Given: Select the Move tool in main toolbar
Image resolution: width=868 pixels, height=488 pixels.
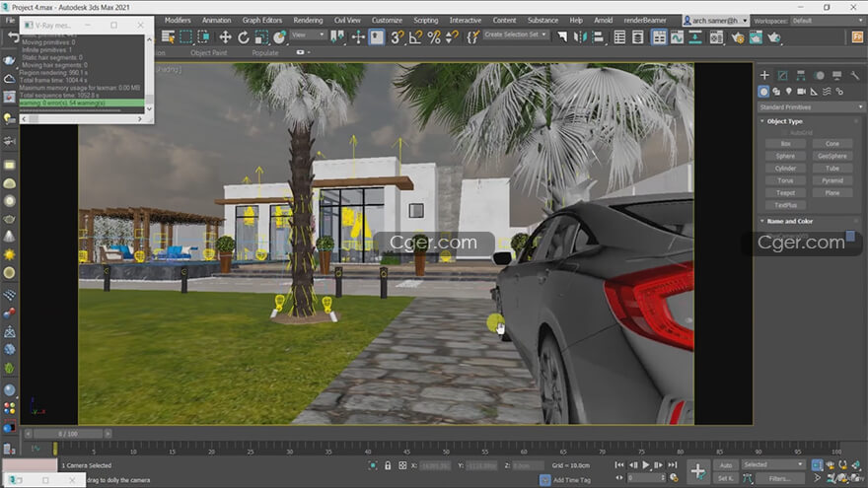Looking at the screenshot, I should [x=225, y=37].
